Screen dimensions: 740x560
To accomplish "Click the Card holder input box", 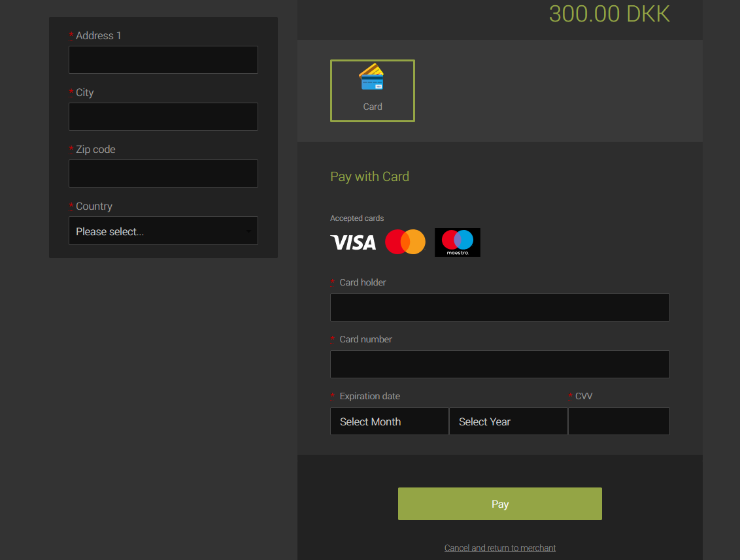I will (499, 308).
